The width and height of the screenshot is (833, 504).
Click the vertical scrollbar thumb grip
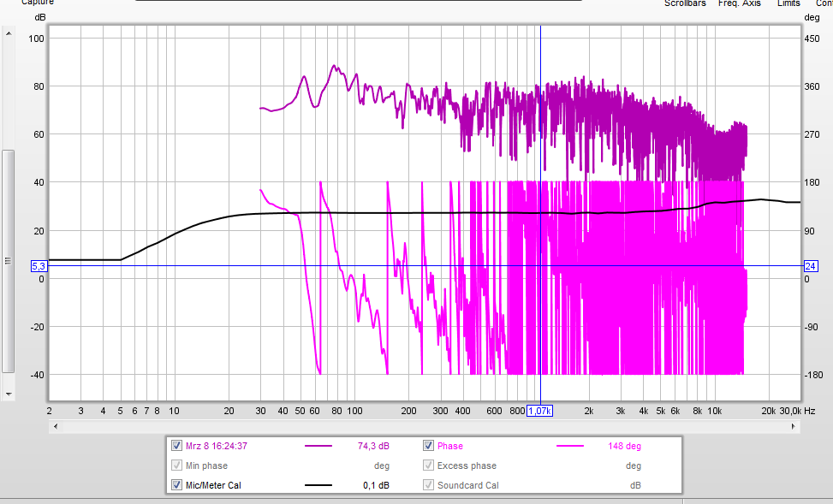pos(8,261)
